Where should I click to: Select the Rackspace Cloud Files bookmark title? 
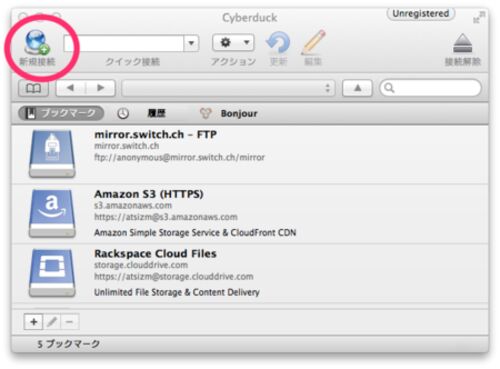(x=155, y=254)
